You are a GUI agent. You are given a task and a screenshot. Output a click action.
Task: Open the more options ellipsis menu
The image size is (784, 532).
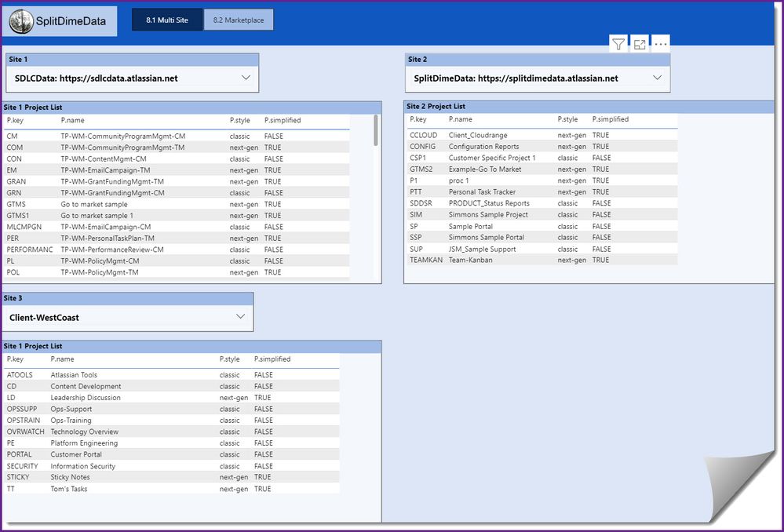[661, 44]
